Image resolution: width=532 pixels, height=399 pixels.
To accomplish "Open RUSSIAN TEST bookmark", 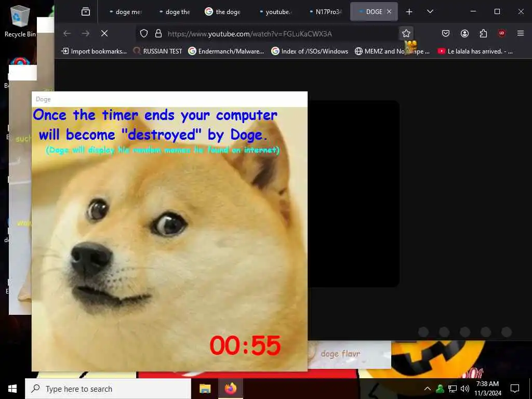I will [x=158, y=51].
